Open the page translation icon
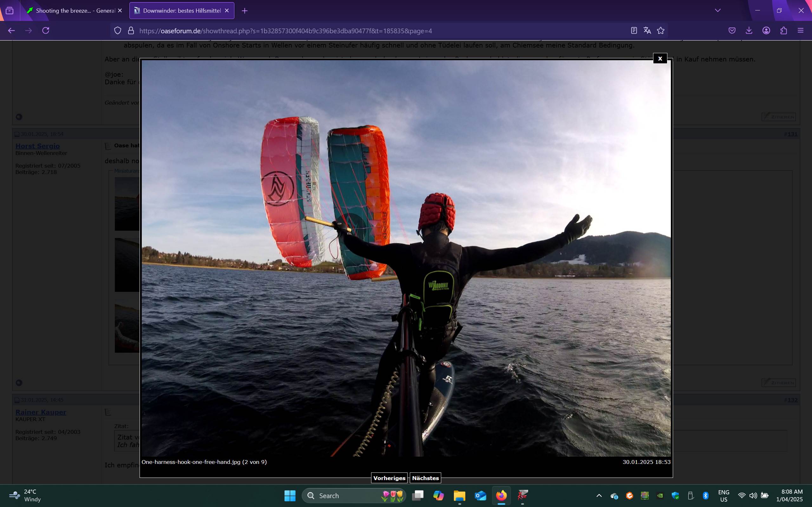The height and width of the screenshot is (507, 812). click(647, 30)
